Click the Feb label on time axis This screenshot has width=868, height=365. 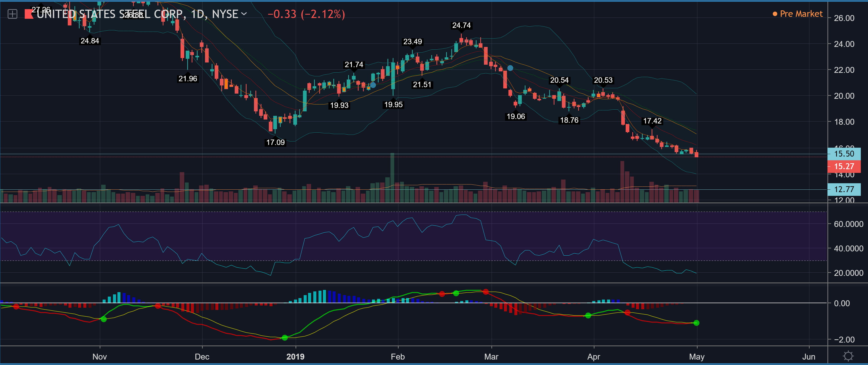click(398, 357)
